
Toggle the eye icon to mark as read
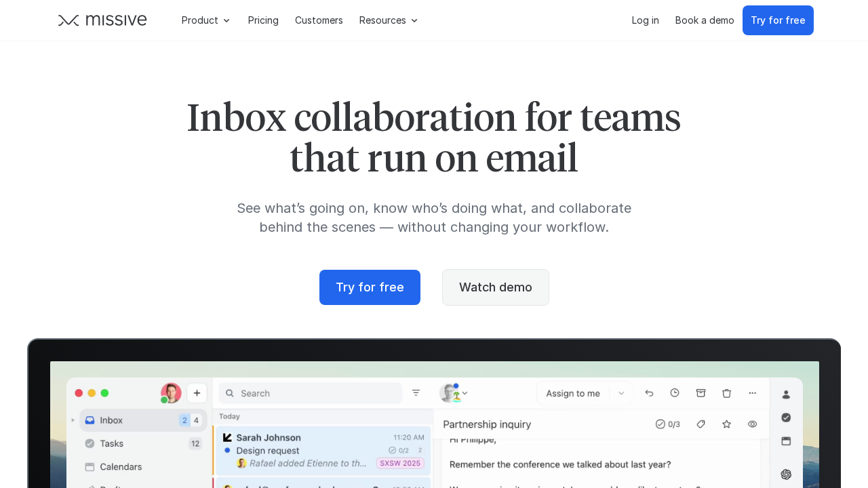(x=753, y=425)
